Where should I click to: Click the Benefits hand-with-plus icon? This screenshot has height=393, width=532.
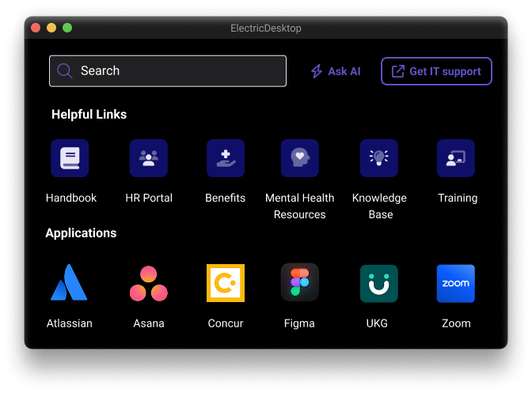click(x=226, y=158)
